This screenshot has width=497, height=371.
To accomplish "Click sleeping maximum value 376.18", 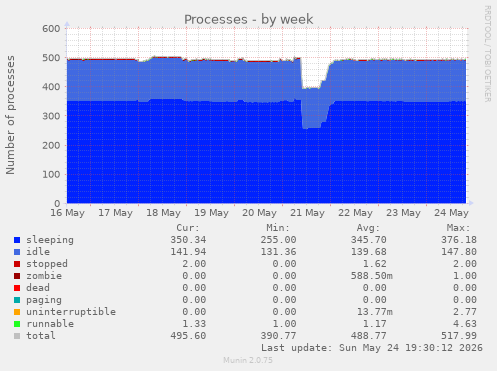I will click(x=459, y=240).
